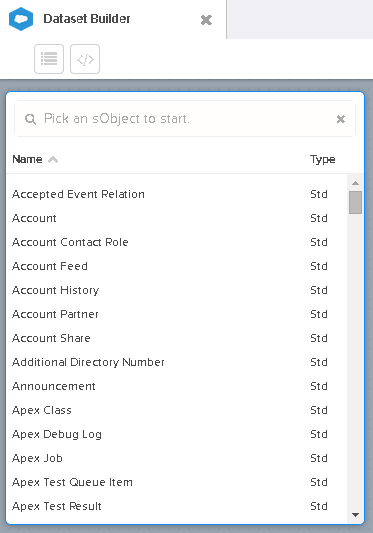Choose Apex Test Queue Item
This screenshot has width=373, height=533.
tap(176, 482)
